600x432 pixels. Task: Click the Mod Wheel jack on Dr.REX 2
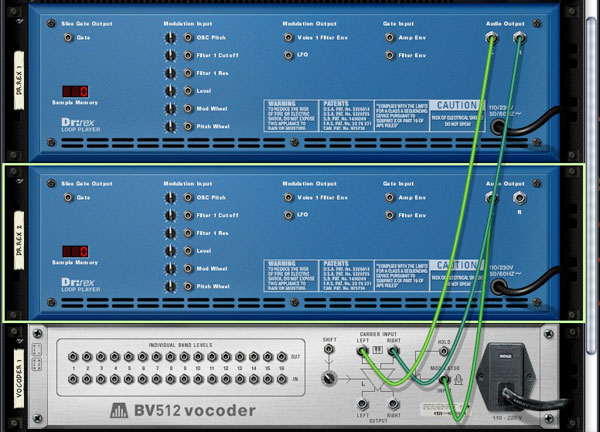pyautogui.click(x=188, y=269)
